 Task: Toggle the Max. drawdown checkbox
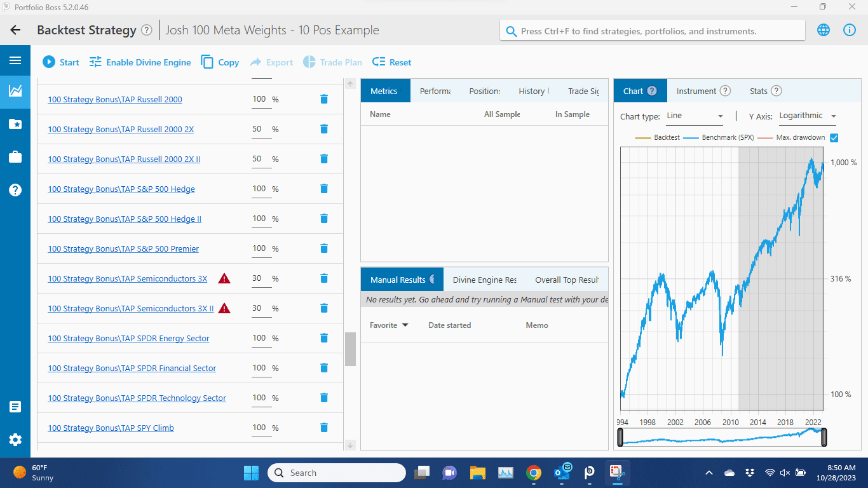tap(834, 138)
